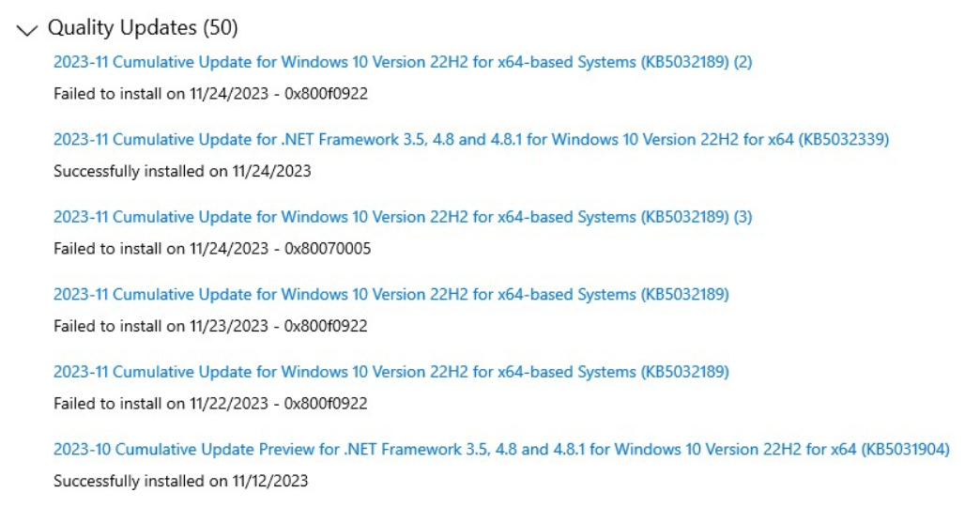This screenshot has height=508, width=980.
Task: Click "Successfully installed on 11/12/2023" status text
Action: point(181,482)
